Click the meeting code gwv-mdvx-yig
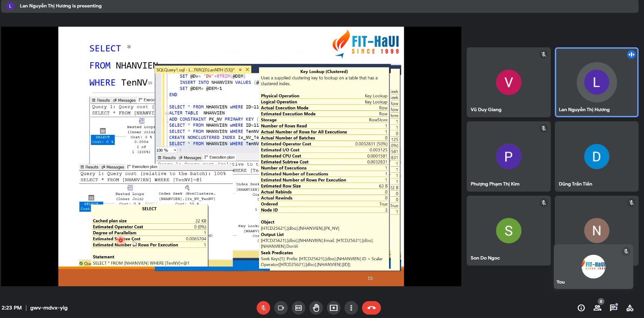Viewport: 644px width, 318px height. (49, 308)
